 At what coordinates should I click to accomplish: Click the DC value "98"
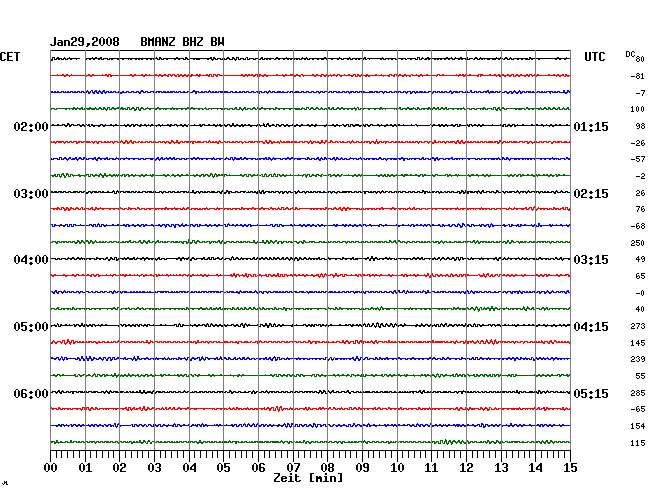pos(640,126)
